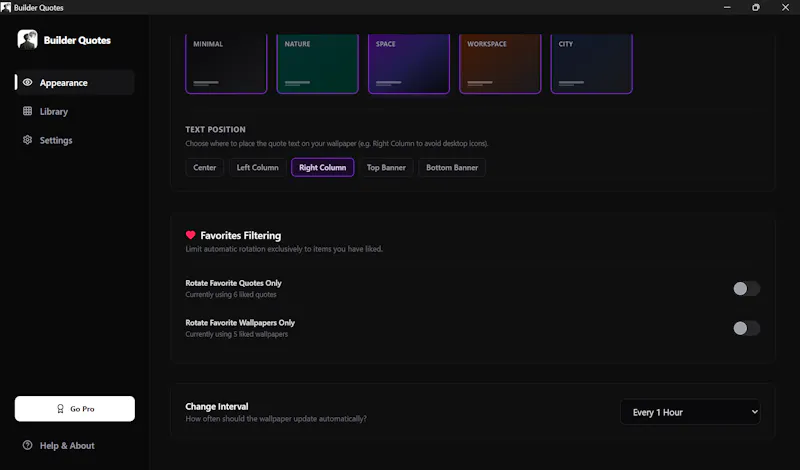Click the grid icon beside Library

(x=28, y=111)
